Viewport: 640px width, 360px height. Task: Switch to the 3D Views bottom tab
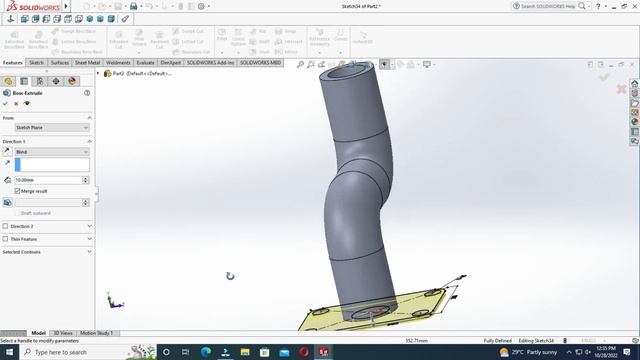[63, 333]
